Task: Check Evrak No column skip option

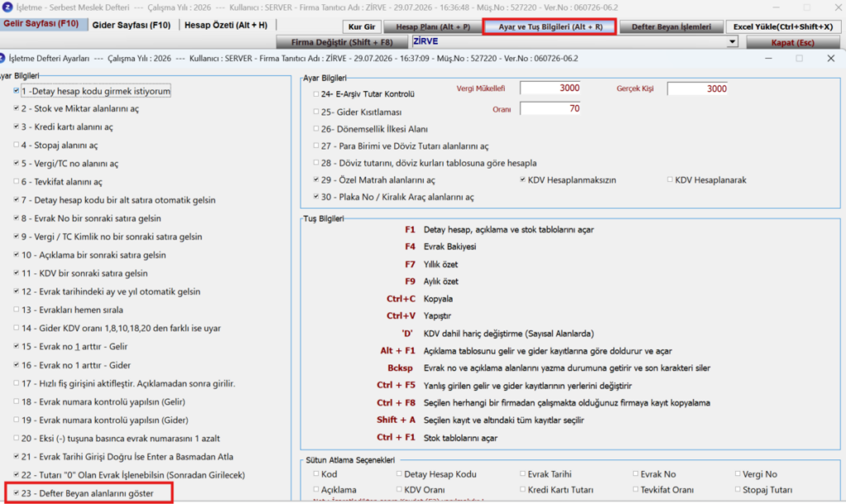Action: [x=635, y=473]
